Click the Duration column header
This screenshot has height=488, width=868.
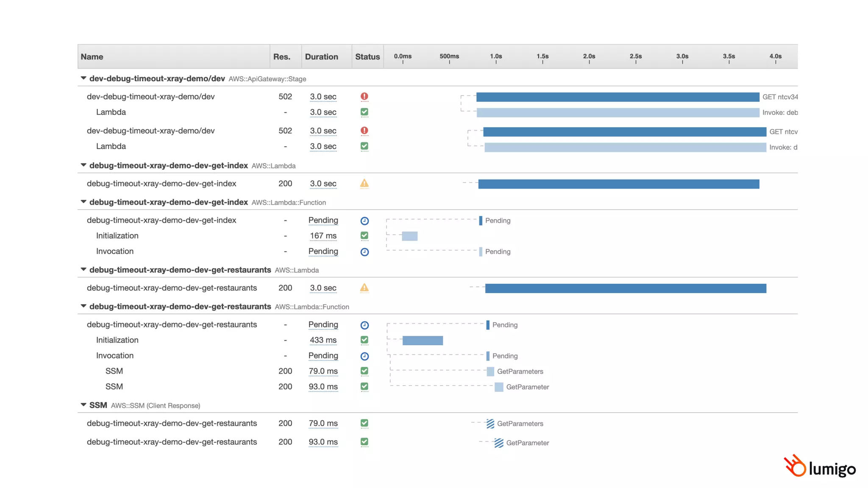tap(321, 57)
